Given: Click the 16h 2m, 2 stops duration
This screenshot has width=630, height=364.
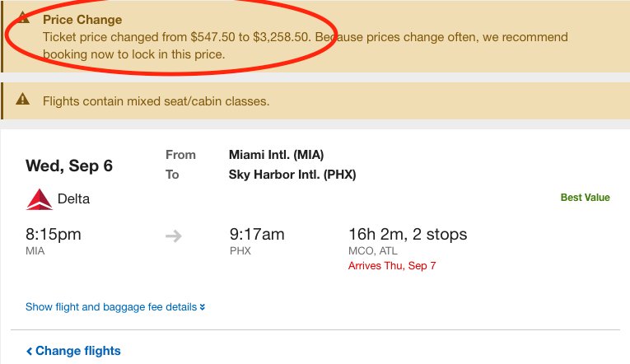Looking at the screenshot, I should pyautogui.click(x=408, y=235).
